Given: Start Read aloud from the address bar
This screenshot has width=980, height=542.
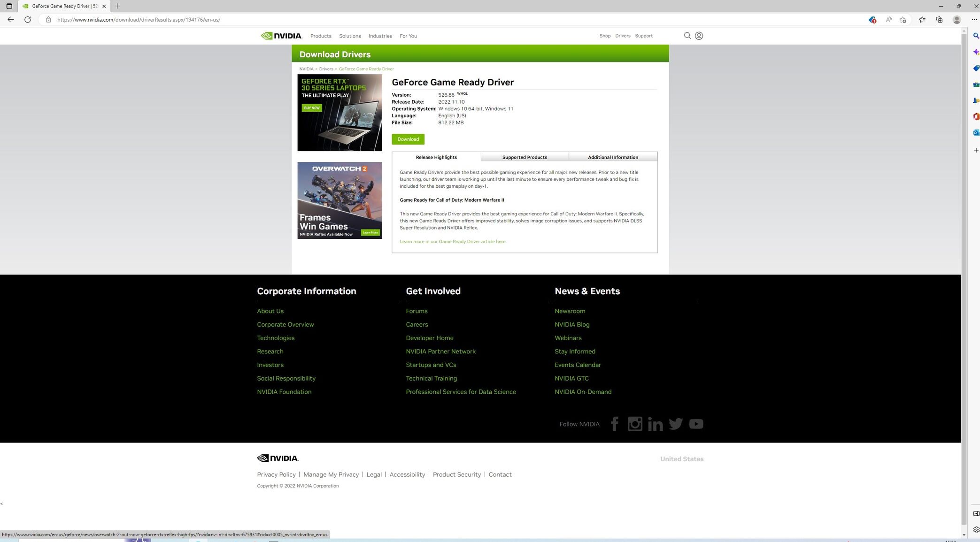Looking at the screenshot, I should (x=888, y=20).
